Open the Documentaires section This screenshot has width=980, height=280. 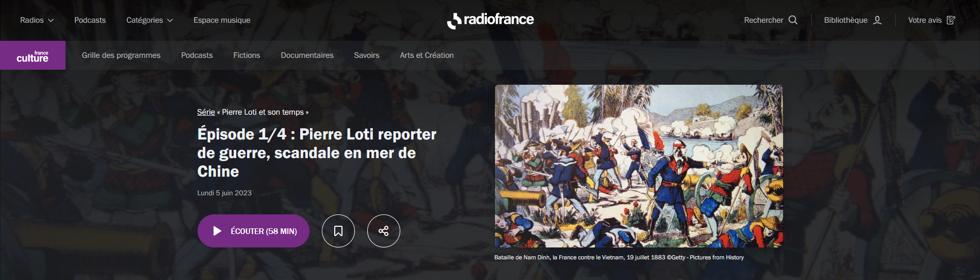[x=307, y=55]
